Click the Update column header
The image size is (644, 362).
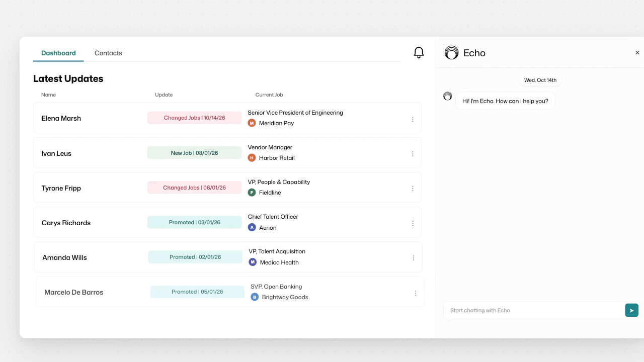coord(164,95)
